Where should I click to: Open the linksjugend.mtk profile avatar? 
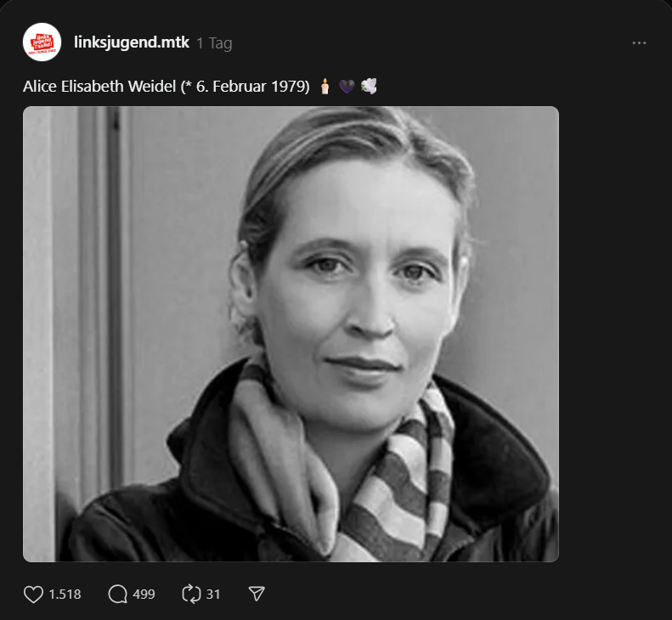(x=42, y=42)
